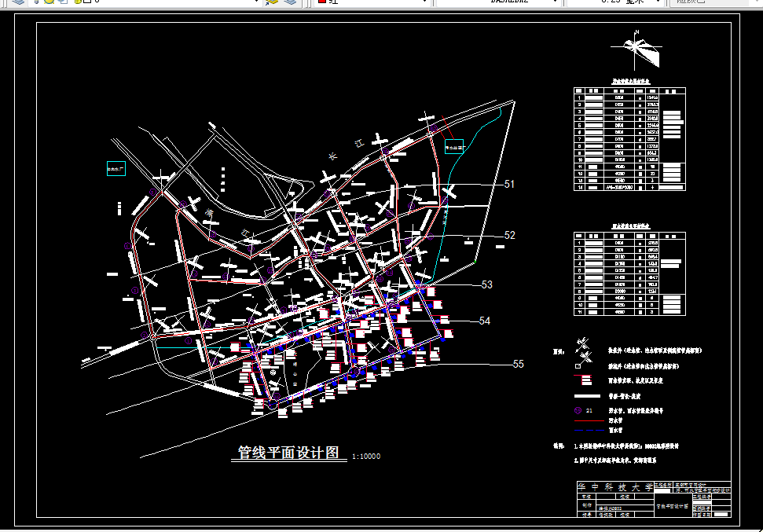Select the leader label 54
Image resolution: width=763 pixels, height=532 pixels.
[x=485, y=321]
